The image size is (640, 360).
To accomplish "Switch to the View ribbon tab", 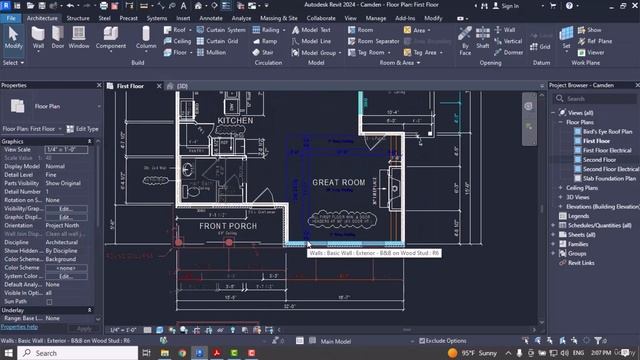I will [x=350, y=18].
